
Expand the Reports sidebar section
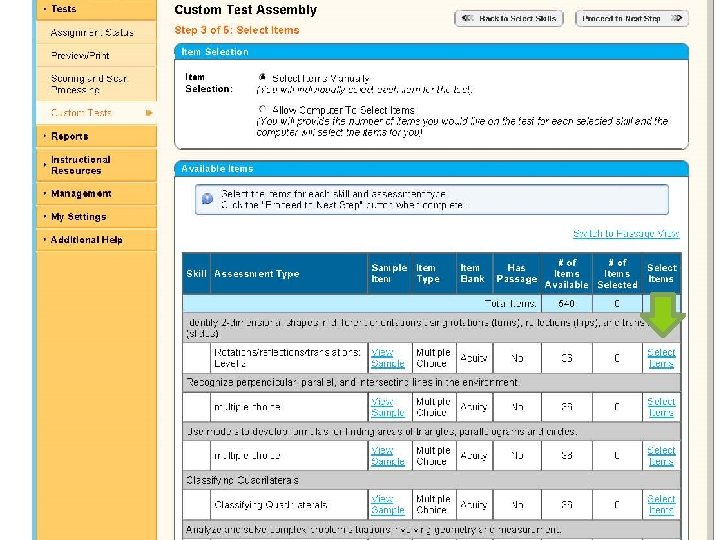click(x=96, y=136)
